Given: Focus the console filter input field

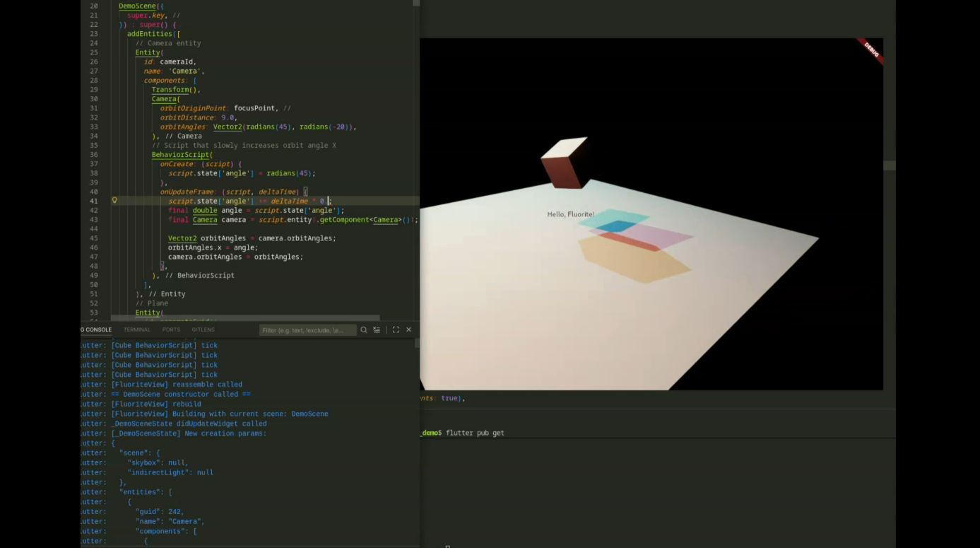Looking at the screenshot, I should tap(307, 330).
